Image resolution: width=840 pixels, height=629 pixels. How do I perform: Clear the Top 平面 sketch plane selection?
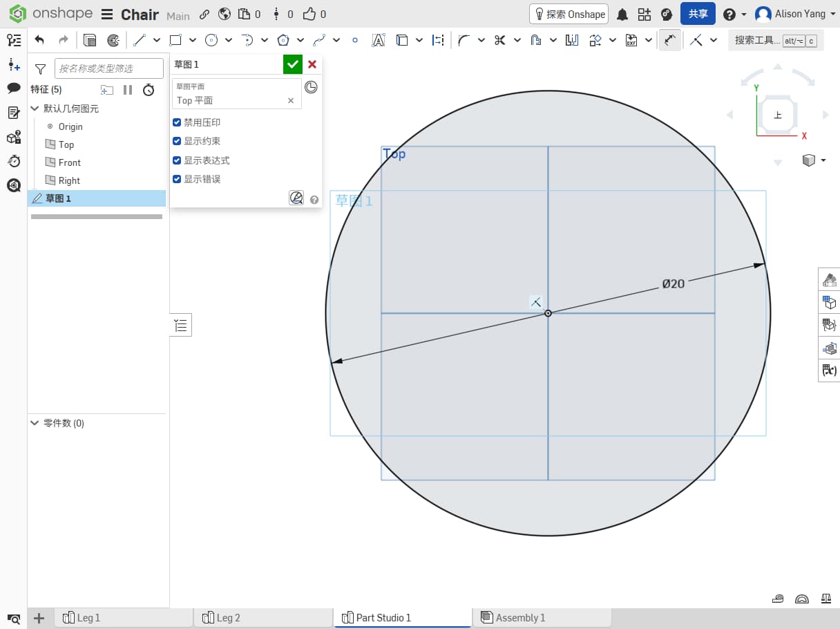(291, 100)
